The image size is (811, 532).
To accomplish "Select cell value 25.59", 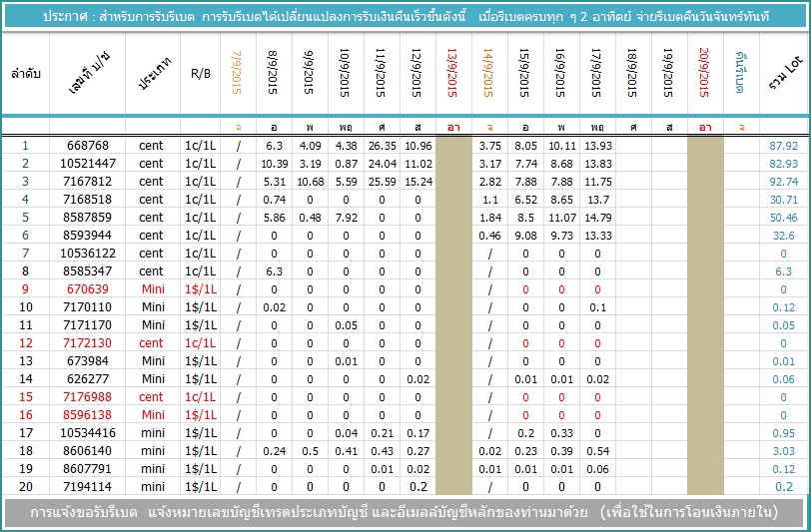I will (x=383, y=182).
